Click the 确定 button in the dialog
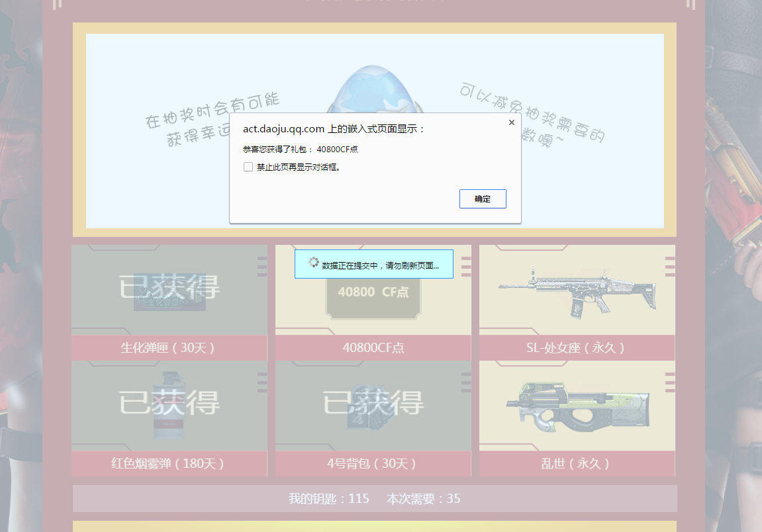 tap(483, 199)
